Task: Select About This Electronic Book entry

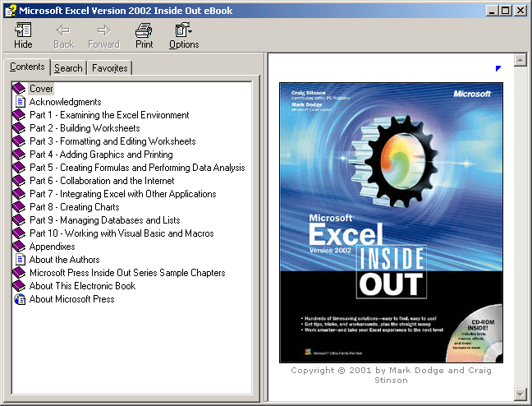Action: click(82, 286)
